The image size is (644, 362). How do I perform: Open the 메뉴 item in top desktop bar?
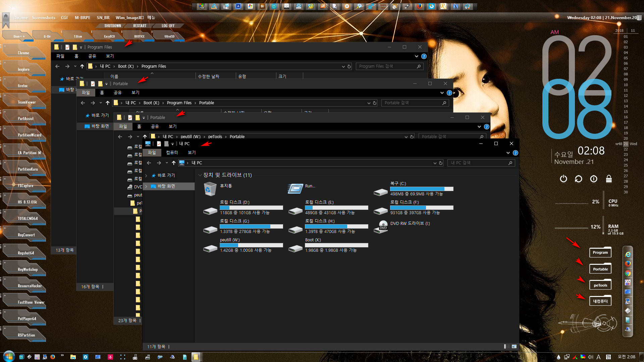pos(151,17)
